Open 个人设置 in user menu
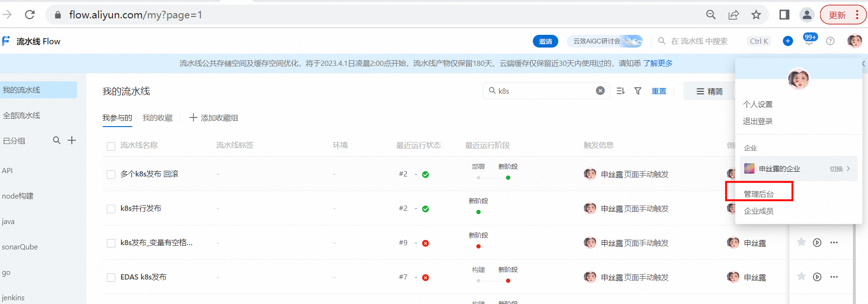Image resolution: width=868 pixels, height=304 pixels. click(758, 104)
